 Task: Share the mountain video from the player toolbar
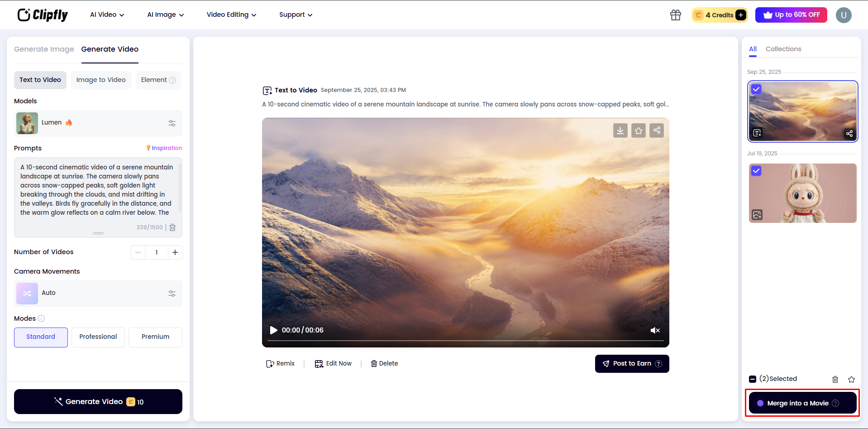pos(656,130)
